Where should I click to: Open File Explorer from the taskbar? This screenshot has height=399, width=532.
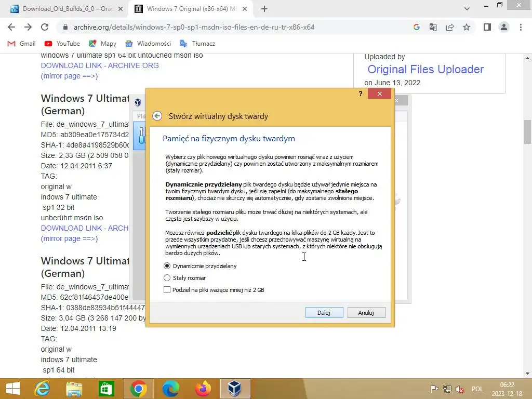pyautogui.click(x=74, y=389)
